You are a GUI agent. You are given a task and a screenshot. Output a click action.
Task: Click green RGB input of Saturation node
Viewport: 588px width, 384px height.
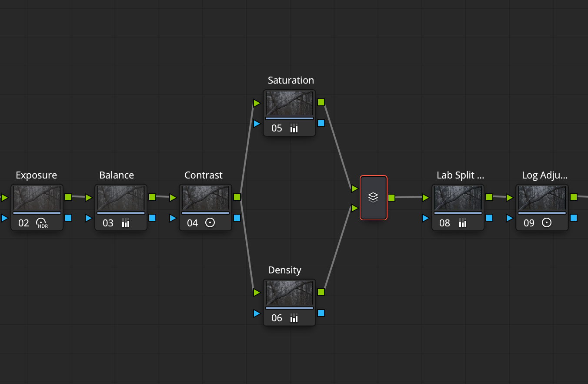[257, 103]
